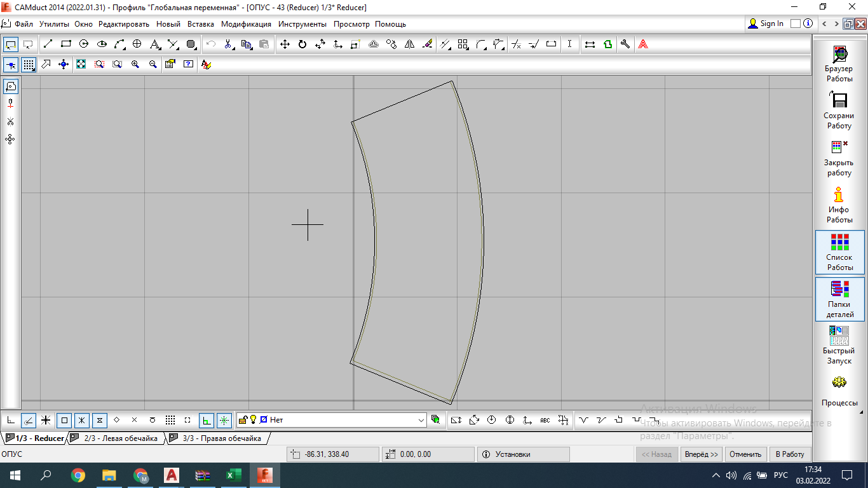This screenshot has width=868, height=488.
Task: Click the Zoom In magnifier icon
Action: [x=135, y=64]
